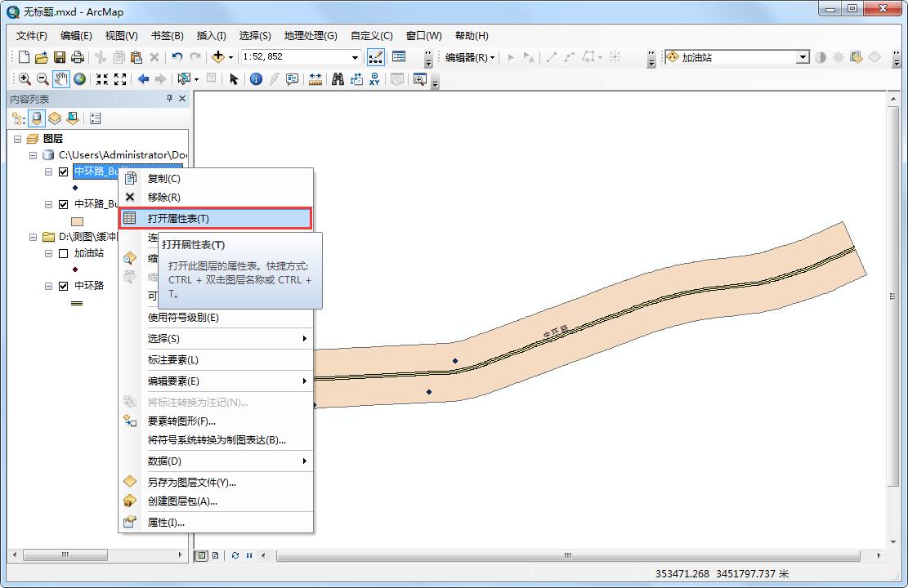
Task: Print the map with printer icon
Action: [x=77, y=57]
